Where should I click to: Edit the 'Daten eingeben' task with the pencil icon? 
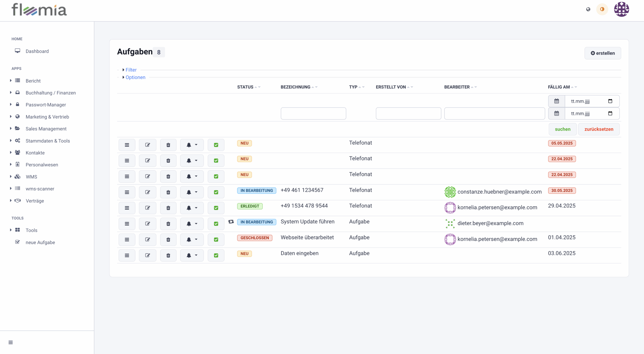coord(147,255)
